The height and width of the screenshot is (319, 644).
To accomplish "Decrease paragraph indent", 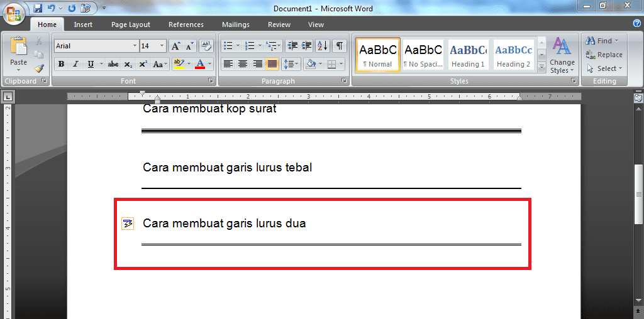I will pyautogui.click(x=292, y=45).
